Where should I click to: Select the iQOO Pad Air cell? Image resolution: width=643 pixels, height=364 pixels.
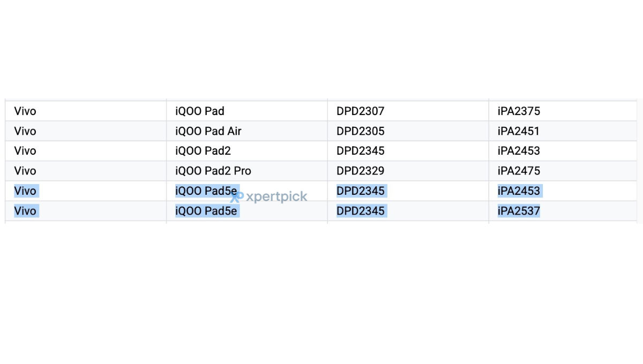point(247,131)
